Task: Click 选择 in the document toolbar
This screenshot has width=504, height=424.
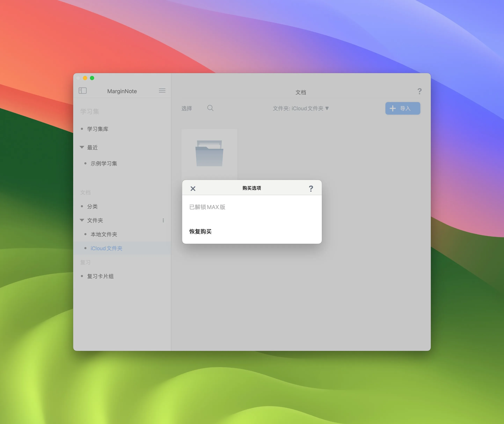Action: (x=187, y=108)
